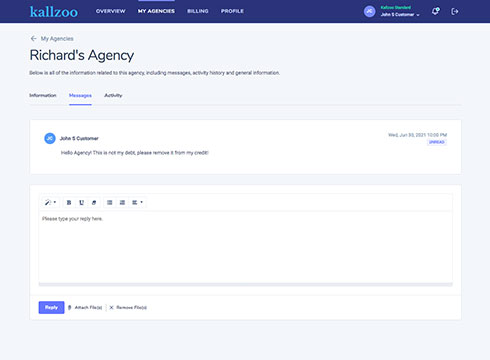Select the Messages tab
The image size is (490, 360).
pos(80,95)
